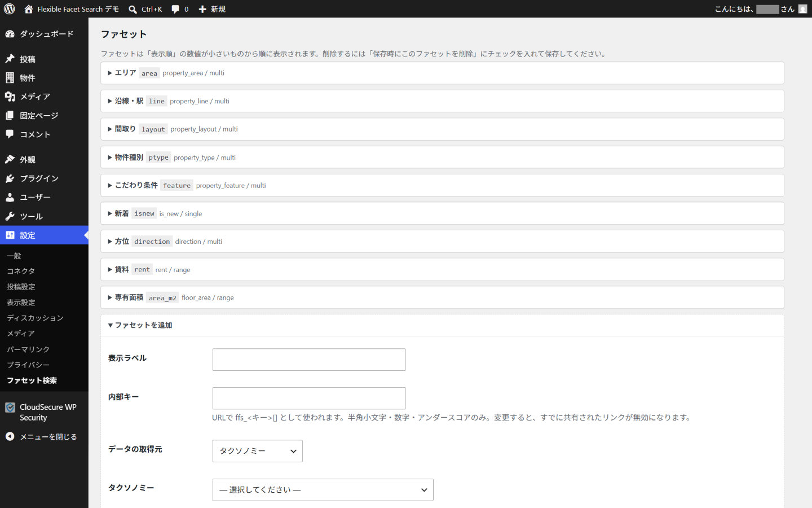The image size is (812, 508).
Task: Click the 固定ページ pages icon
Action: [10, 116]
